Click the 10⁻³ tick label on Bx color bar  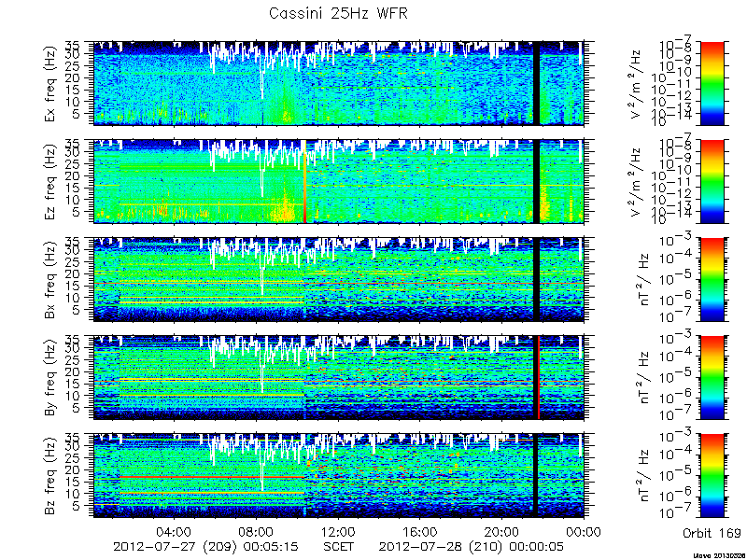click(677, 241)
